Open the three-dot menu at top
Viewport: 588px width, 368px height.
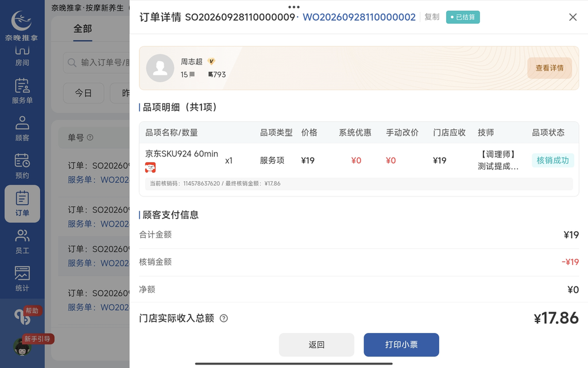coord(294,7)
